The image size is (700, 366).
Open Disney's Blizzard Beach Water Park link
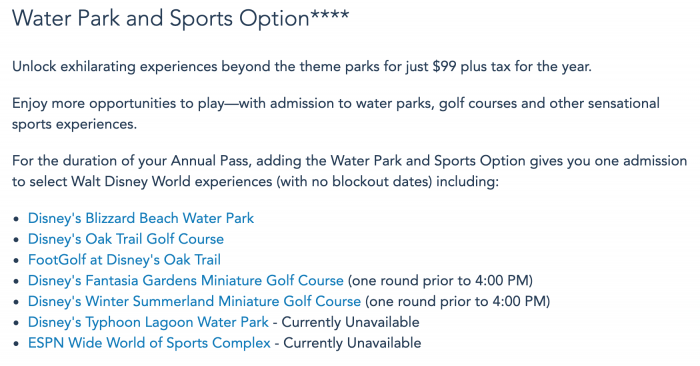[x=141, y=218]
